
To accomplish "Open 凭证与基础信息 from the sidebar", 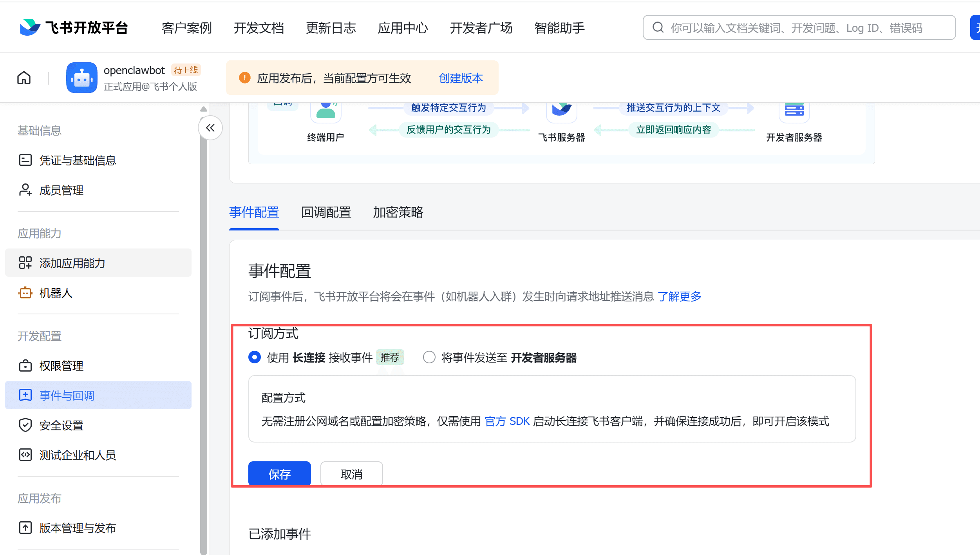I will (78, 160).
